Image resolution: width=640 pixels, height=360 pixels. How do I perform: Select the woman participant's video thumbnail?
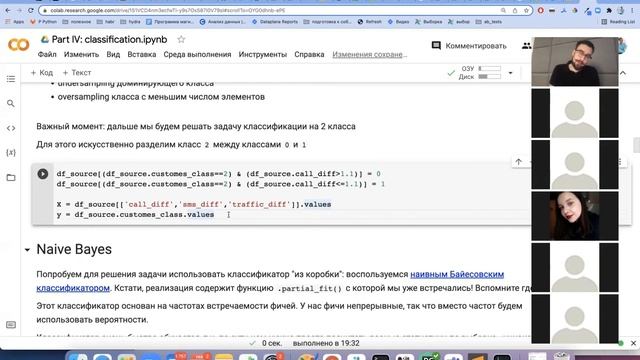[x=575, y=216]
